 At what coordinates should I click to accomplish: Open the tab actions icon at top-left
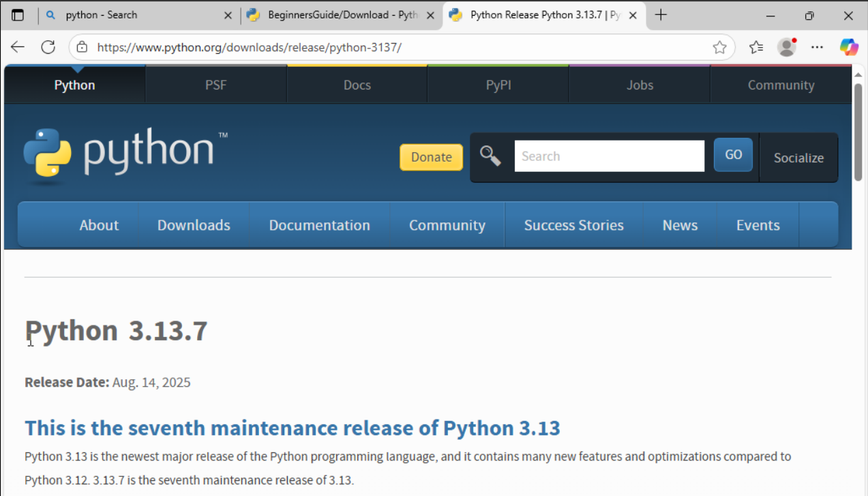18,14
